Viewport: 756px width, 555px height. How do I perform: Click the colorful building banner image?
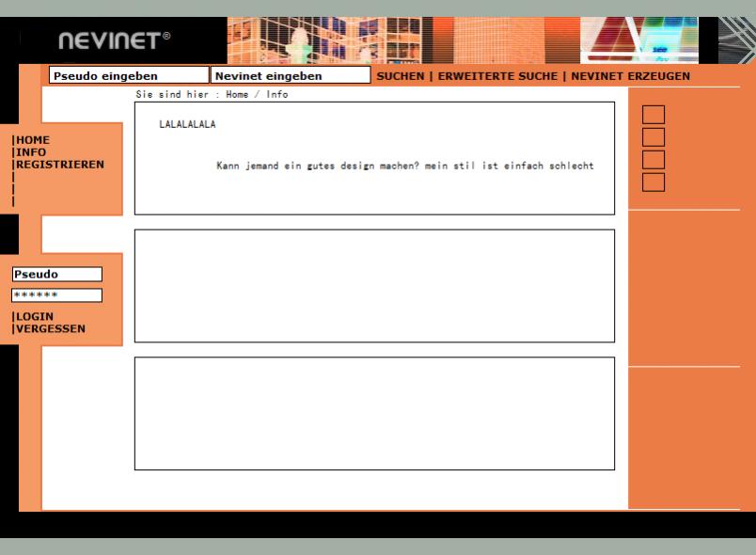click(x=470, y=40)
